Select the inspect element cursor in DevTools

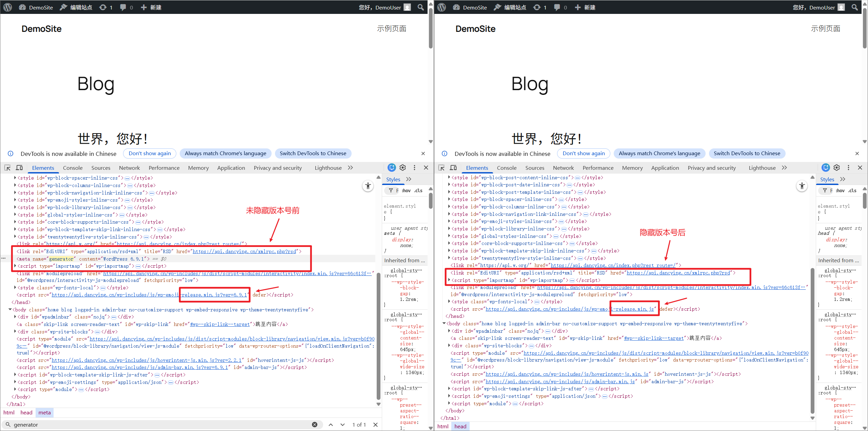[7, 167]
